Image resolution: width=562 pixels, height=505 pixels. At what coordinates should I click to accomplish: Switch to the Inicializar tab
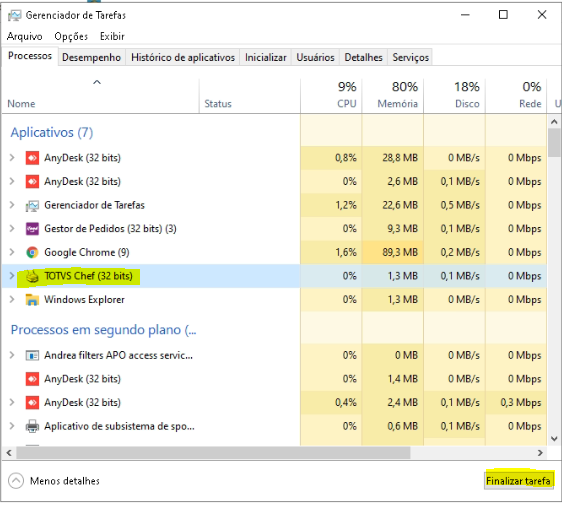[x=266, y=57]
